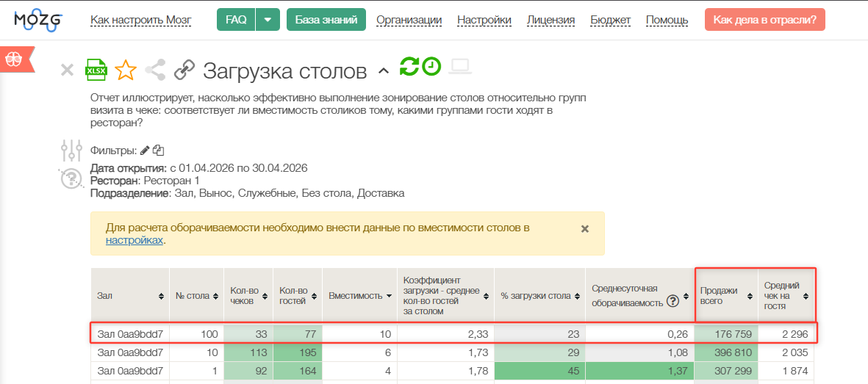
Task: Collapse the report header chevron
Action: [x=383, y=70]
